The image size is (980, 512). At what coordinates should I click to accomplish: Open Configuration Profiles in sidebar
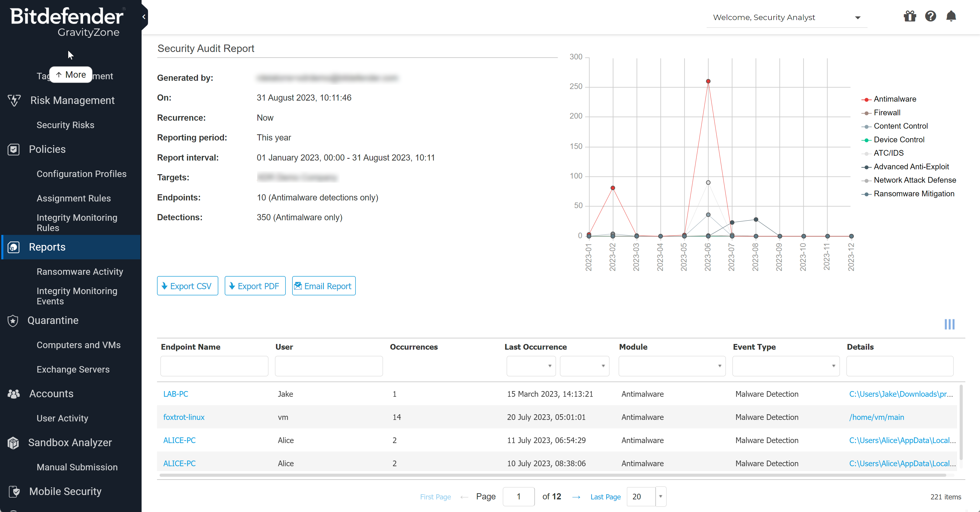tap(81, 174)
